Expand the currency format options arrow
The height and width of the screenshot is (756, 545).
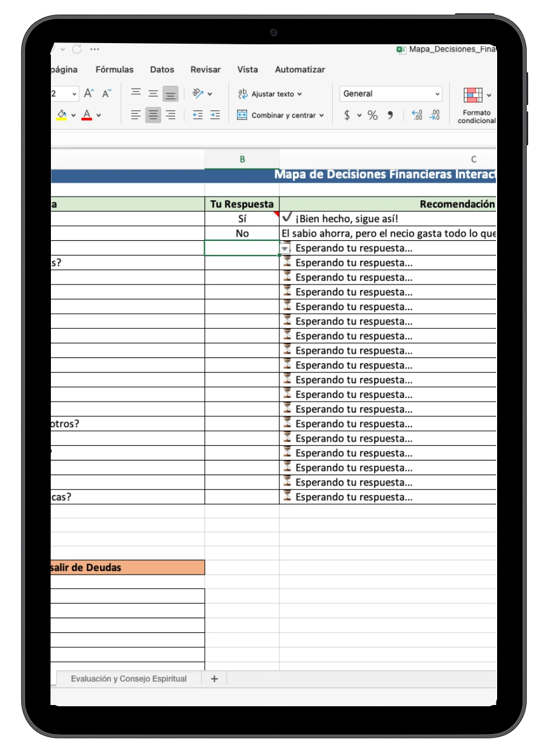coord(359,115)
